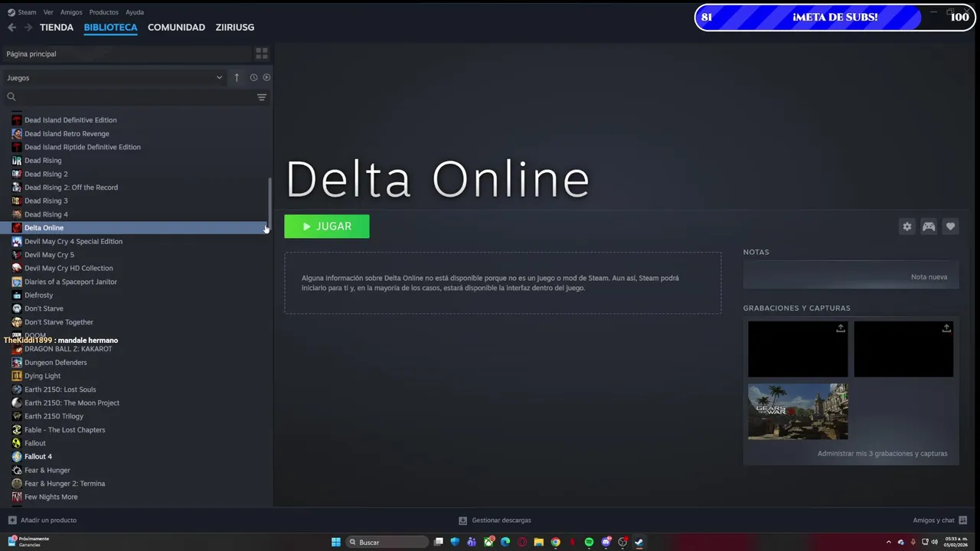Open the Xbox app from the taskbar
Image resolution: width=980 pixels, height=551 pixels.
point(488,542)
